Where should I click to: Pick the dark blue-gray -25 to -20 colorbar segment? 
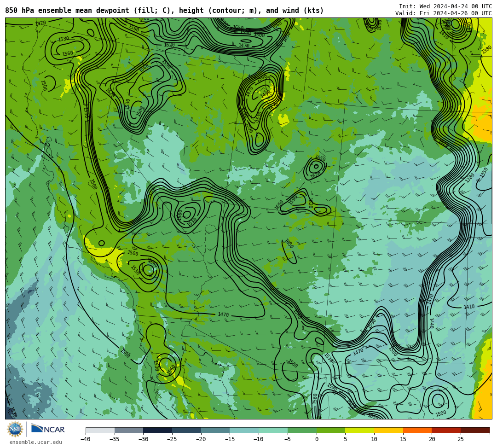click(x=186, y=430)
